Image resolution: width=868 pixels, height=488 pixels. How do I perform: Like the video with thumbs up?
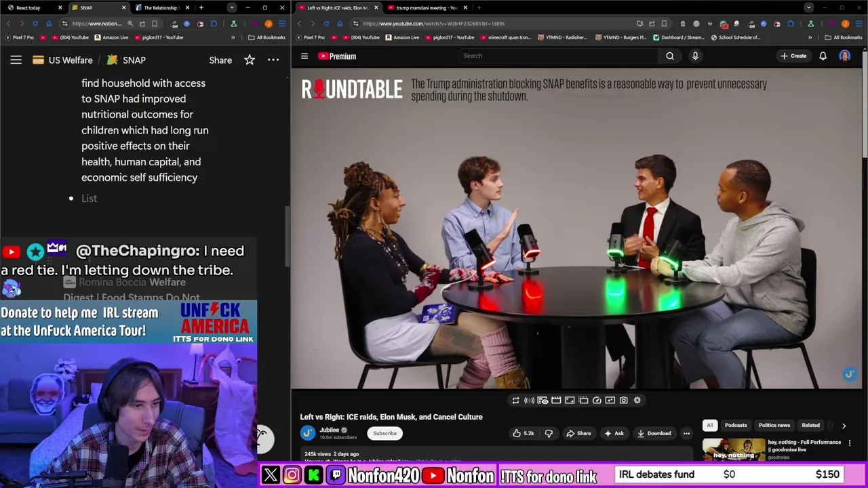(523, 433)
